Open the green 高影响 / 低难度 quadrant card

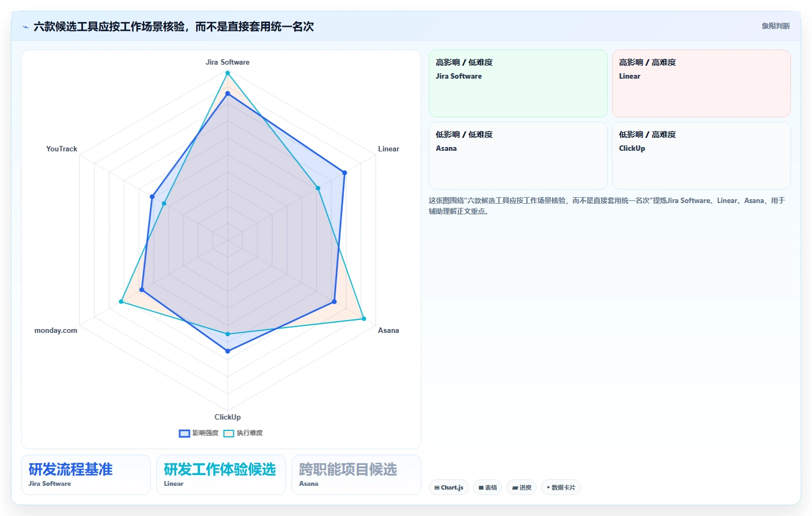click(518, 83)
